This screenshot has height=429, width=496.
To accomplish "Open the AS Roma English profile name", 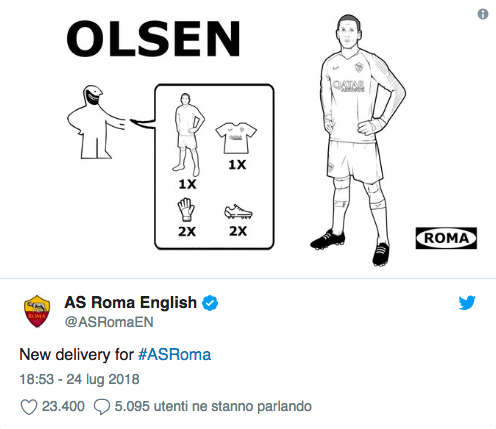I will pyautogui.click(x=130, y=302).
